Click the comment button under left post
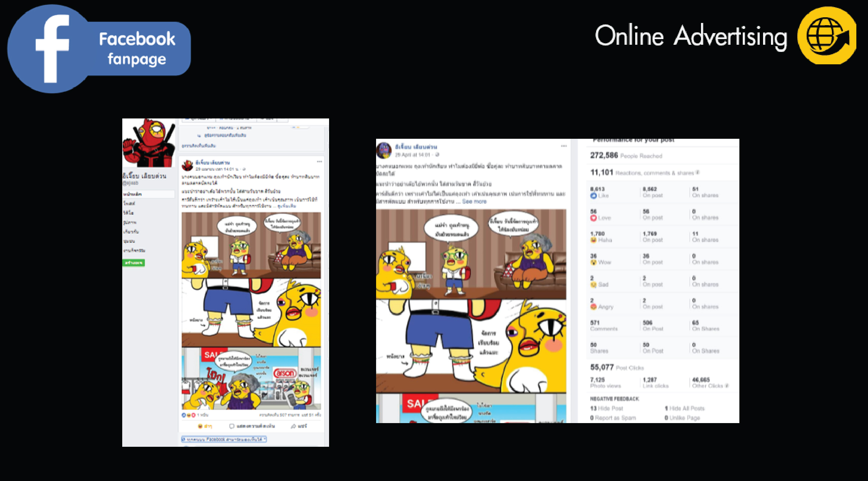868x481 pixels. (252, 426)
